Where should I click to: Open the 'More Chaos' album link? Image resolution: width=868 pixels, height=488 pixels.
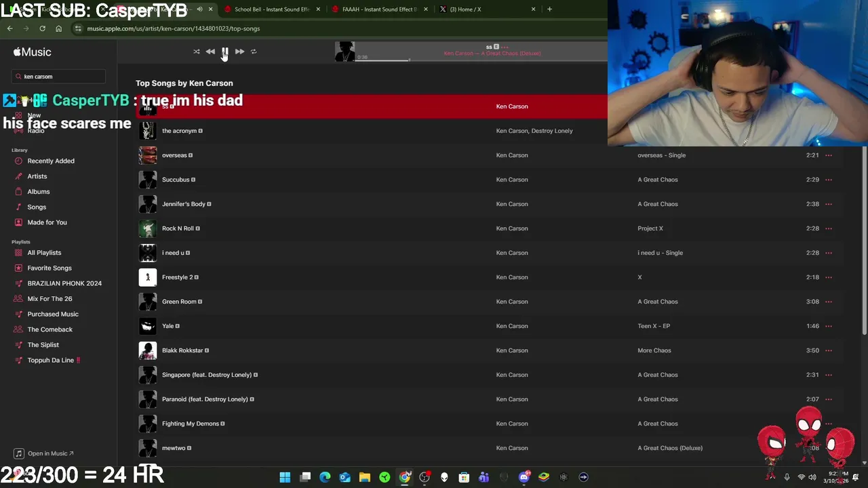654,350
